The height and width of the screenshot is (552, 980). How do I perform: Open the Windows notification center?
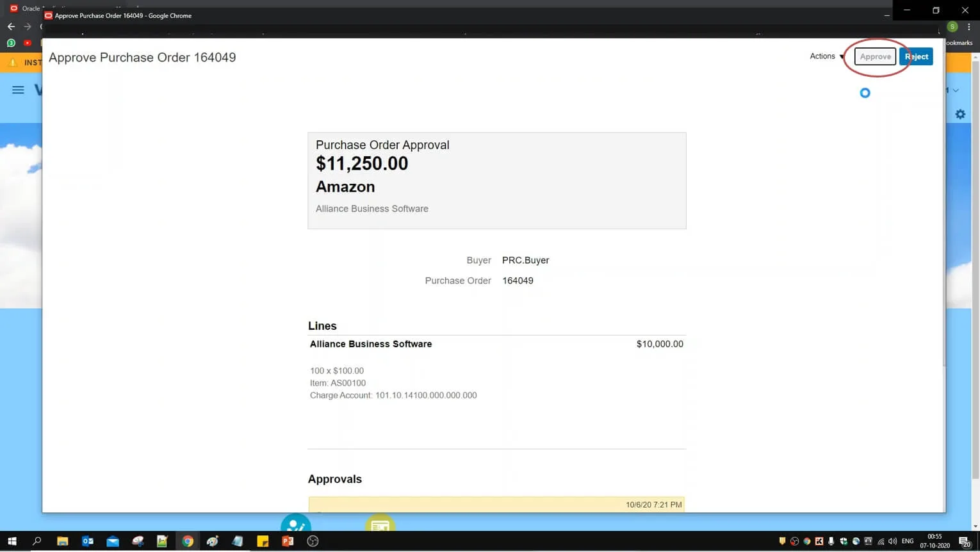tap(965, 542)
